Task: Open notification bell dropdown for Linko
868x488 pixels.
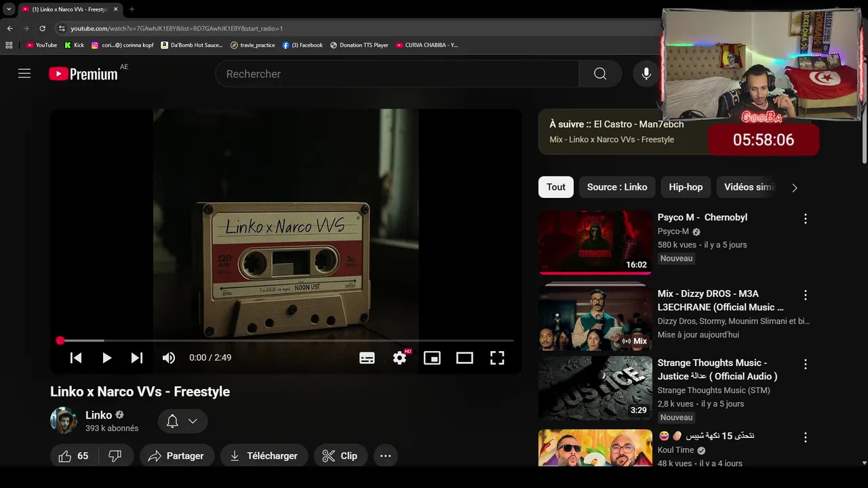Action: tap(182, 421)
